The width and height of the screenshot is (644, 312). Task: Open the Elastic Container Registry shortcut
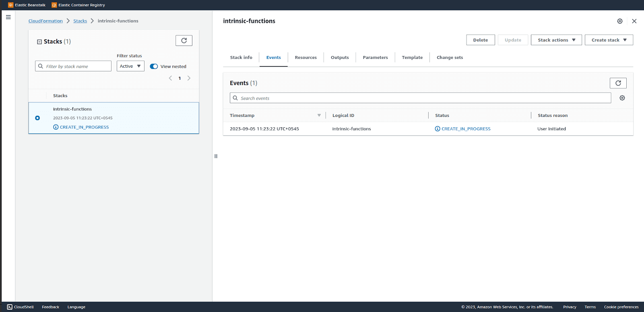pyautogui.click(x=78, y=5)
